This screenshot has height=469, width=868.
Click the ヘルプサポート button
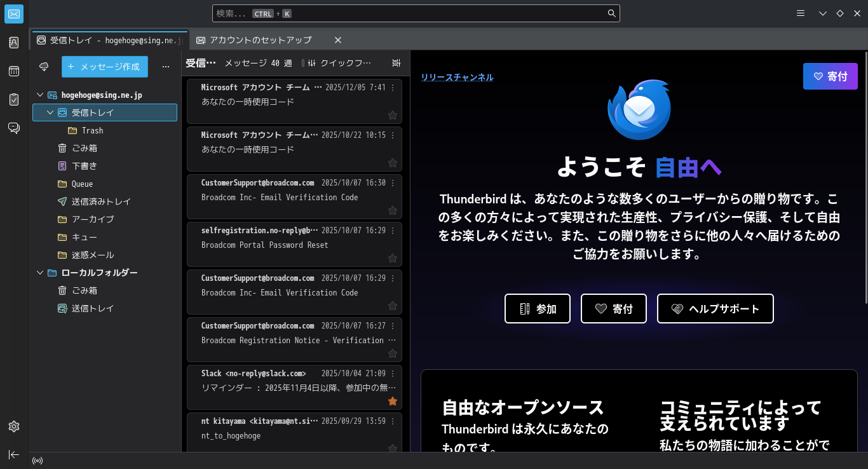(715, 309)
